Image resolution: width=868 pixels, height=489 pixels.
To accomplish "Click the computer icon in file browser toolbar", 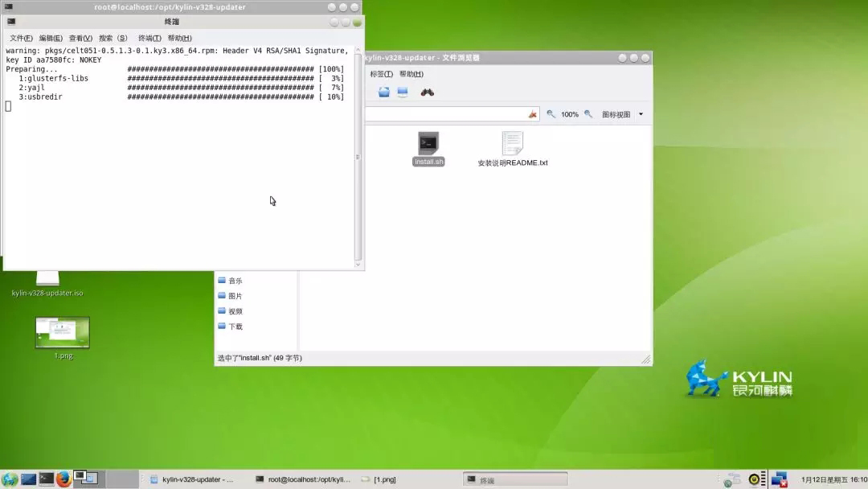I will (403, 92).
